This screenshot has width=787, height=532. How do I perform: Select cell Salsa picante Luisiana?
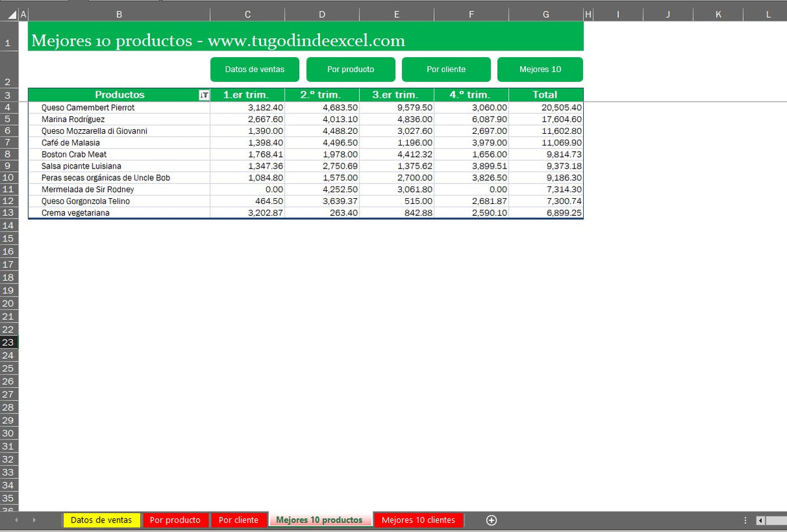tap(119, 166)
